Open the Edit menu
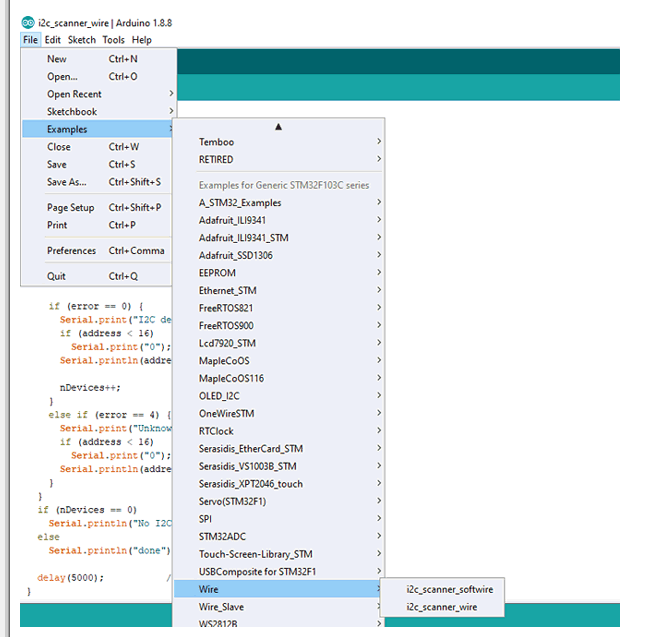The height and width of the screenshot is (637, 653). coord(52,40)
